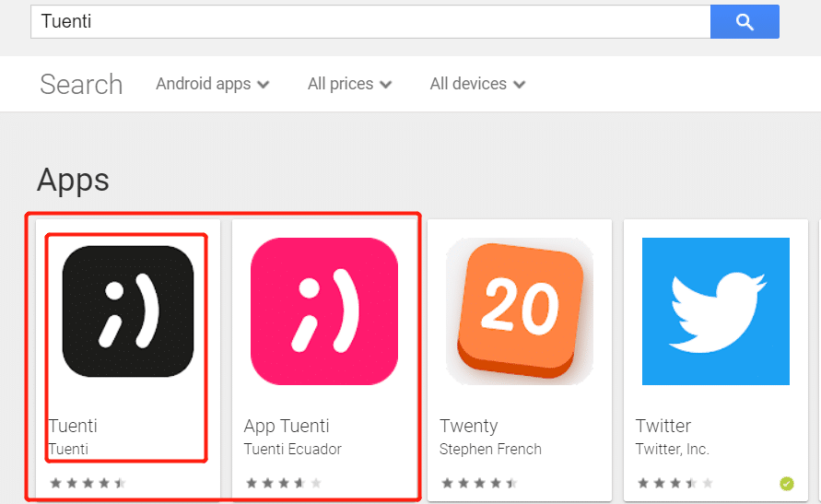
Task: Open the Tuenti Ecuador developer link
Action: coord(293,449)
